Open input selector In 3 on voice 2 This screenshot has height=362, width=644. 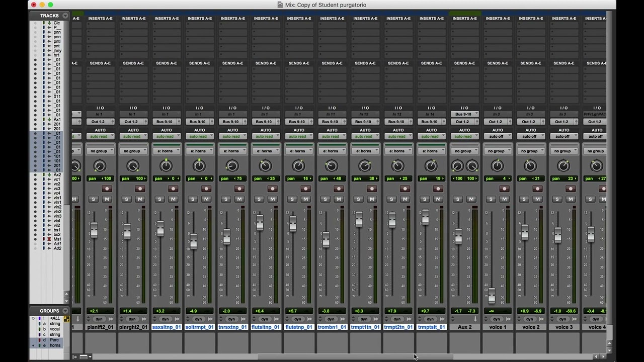tap(530, 114)
